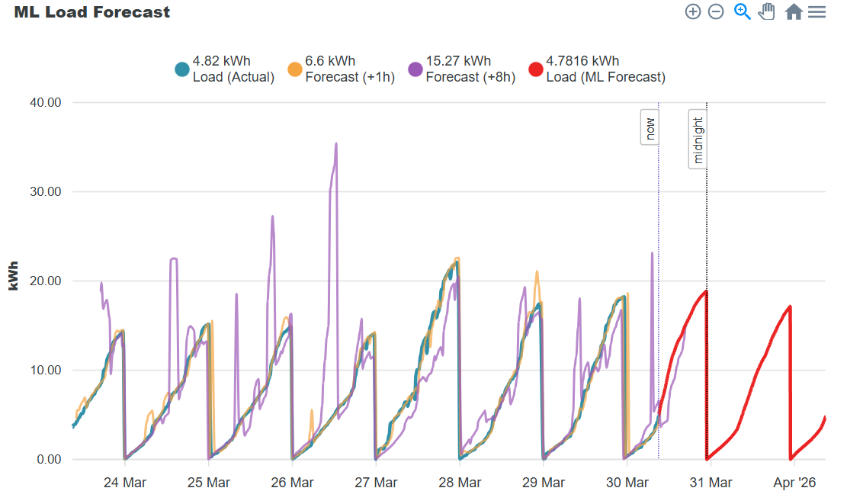This screenshot has width=863, height=504.
Task: Click the 'midnight' annotation label
Action: 698,140
